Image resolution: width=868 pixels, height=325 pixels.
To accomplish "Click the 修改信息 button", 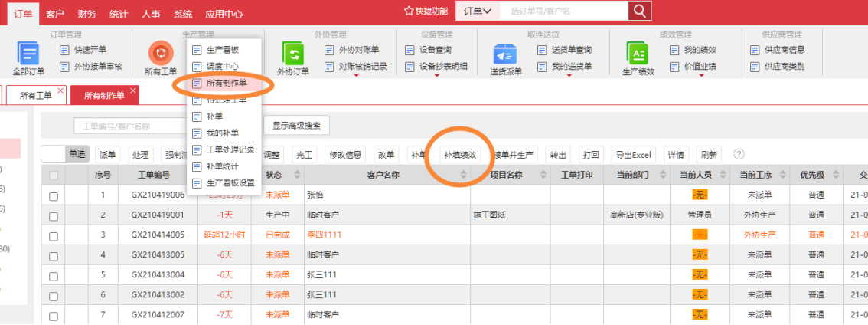I will point(345,155).
